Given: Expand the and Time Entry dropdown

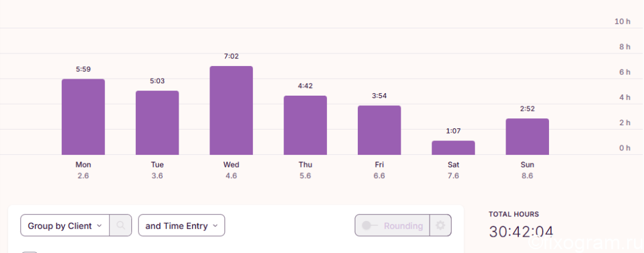Looking at the screenshot, I should 182,225.
